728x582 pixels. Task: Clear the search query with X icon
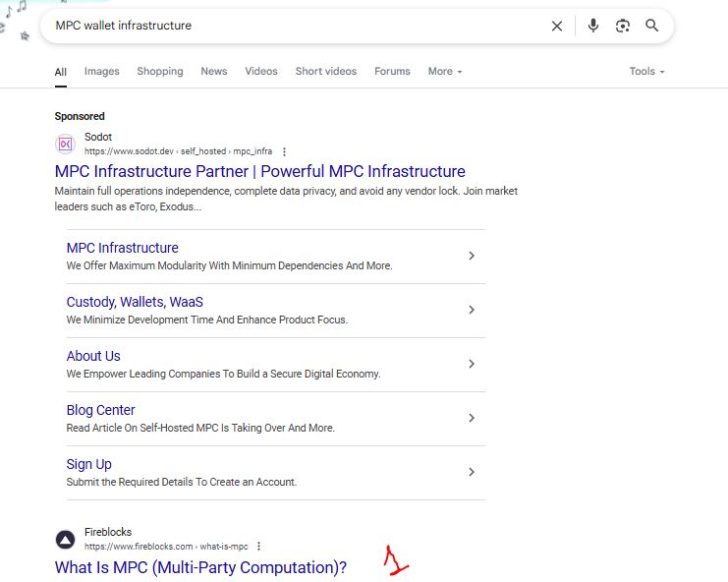click(557, 26)
